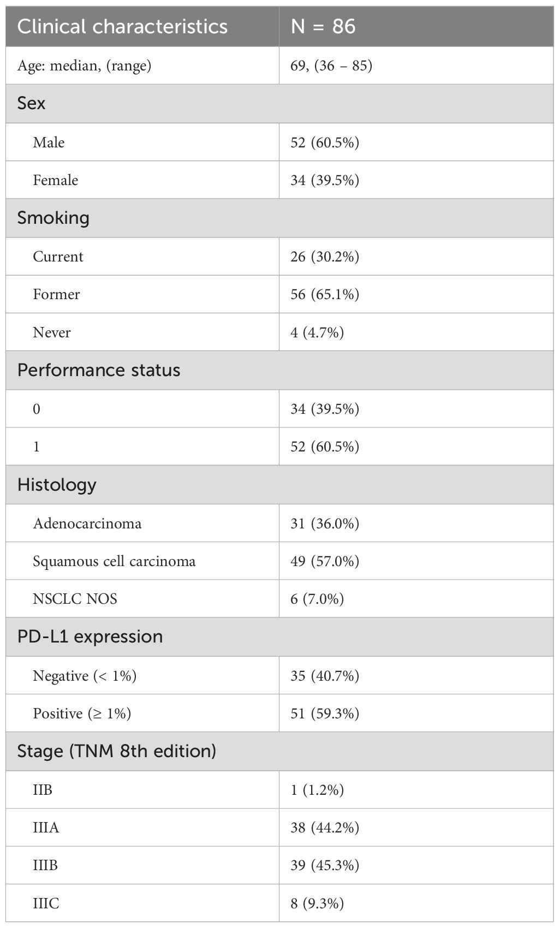
Task: Click the Clinical characteristics column header
Action: pos(122,26)
